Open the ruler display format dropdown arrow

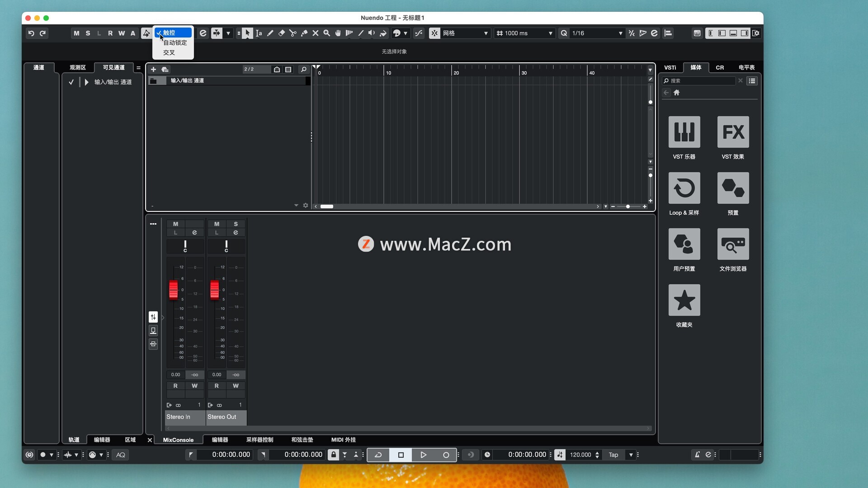[x=650, y=70]
